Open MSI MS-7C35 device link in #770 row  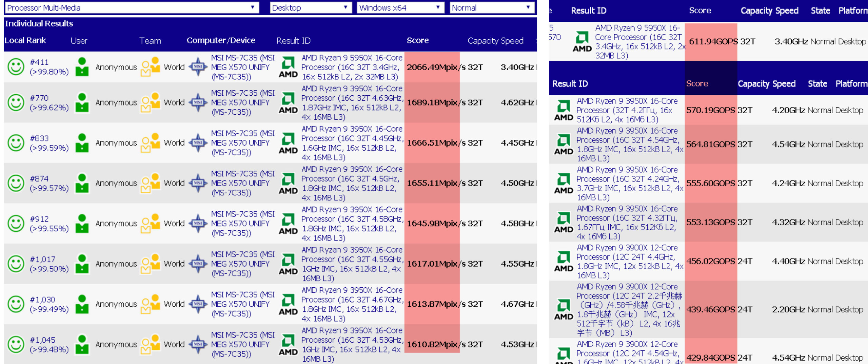243,102
